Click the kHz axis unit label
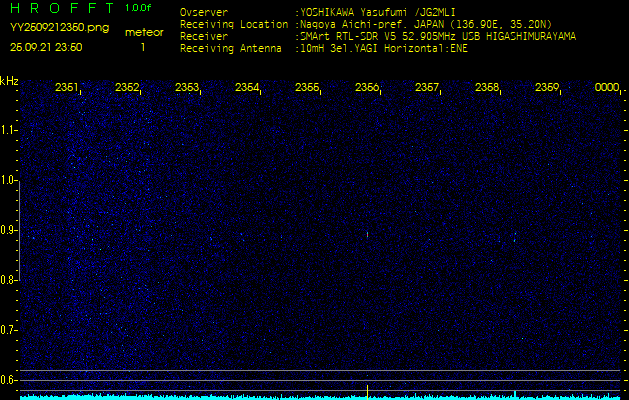Screen dimensions: 629x400 (x=9, y=81)
